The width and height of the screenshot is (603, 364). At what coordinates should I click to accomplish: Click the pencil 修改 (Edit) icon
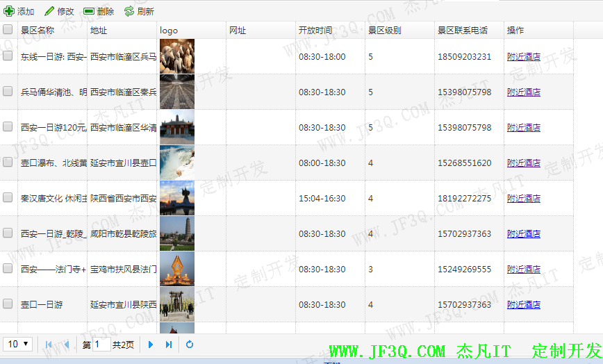[49, 11]
